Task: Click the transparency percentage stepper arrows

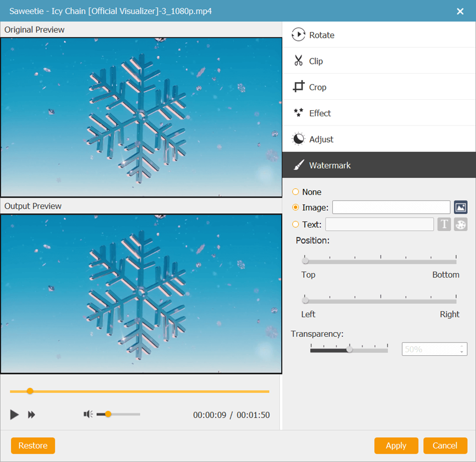Action: pyautogui.click(x=462, y=349)
